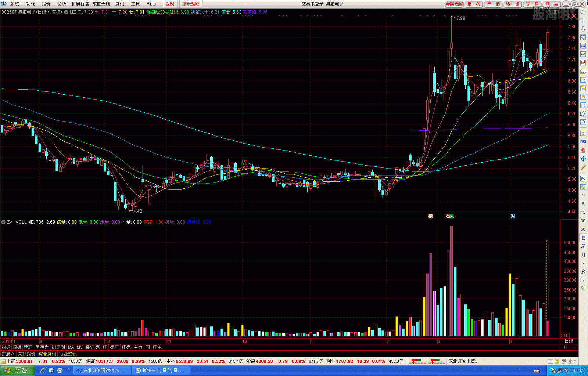Click the minus button to shrink chart
The height and width of the screenshot is (376, 588).
click(574, 347)
